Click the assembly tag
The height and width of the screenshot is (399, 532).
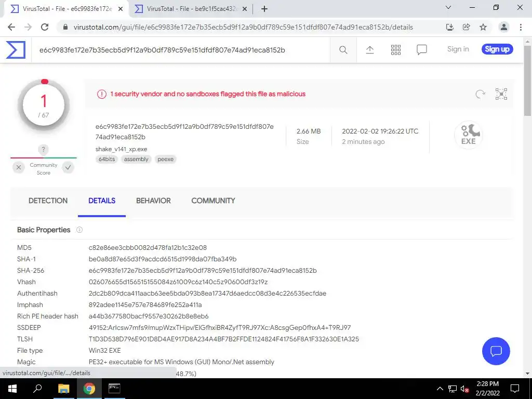point(136,159)
